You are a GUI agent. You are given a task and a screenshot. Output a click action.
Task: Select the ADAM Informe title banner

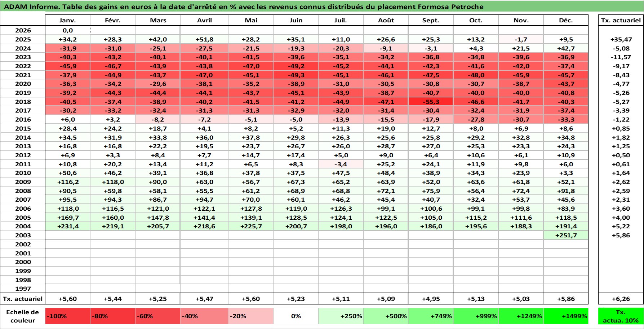click(x=322, y=6)
